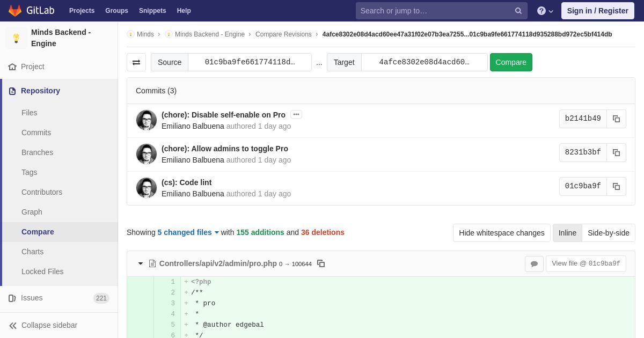Open the Branches sidebar item

click(37, 152)
